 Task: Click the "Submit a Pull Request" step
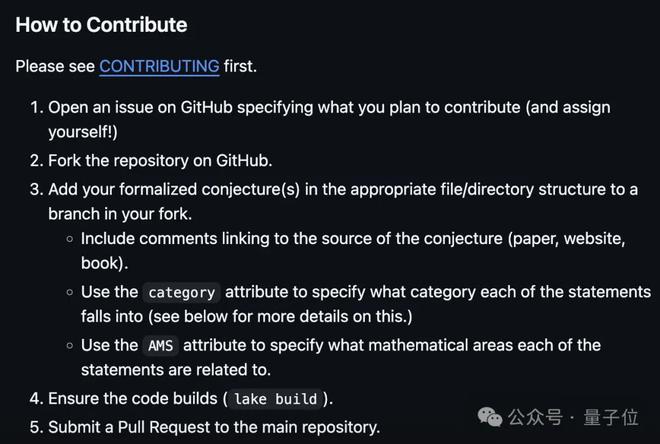coord(214,427)
